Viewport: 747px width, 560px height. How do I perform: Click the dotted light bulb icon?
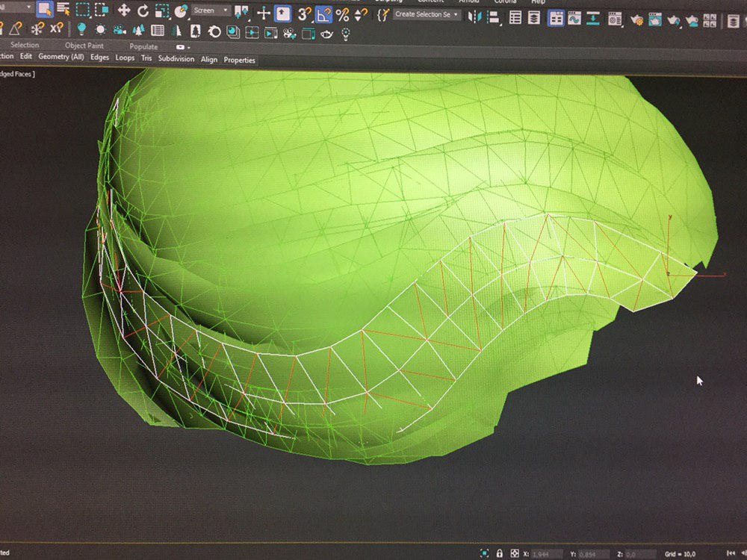346,34
